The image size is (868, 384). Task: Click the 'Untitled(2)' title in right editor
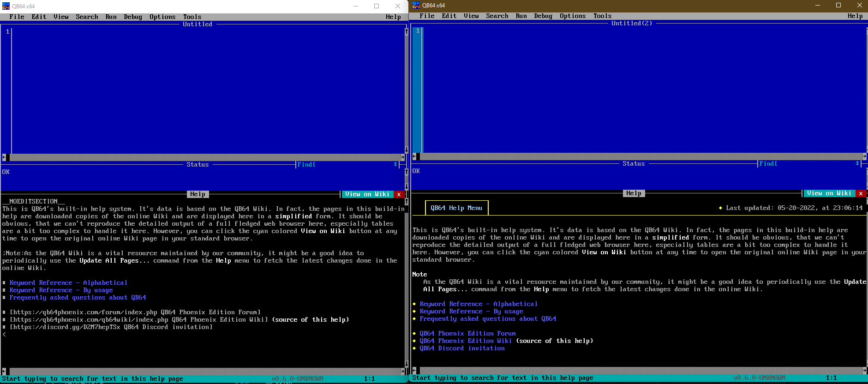(632, 24)
